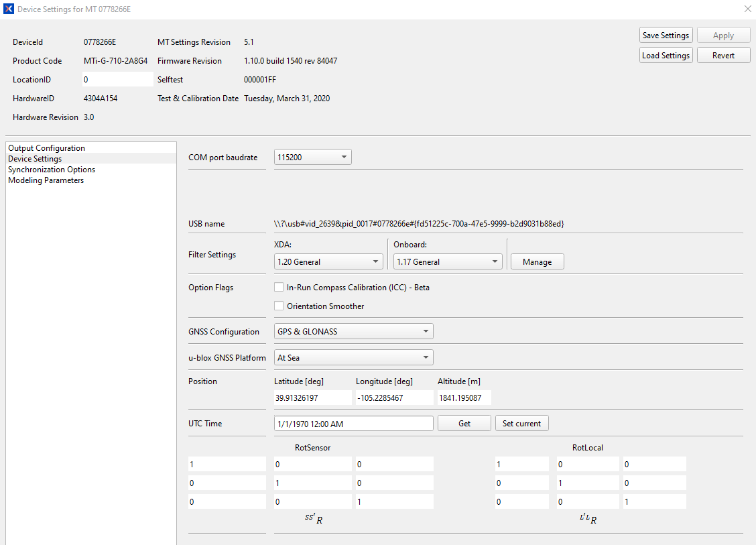Viewport: 756px width, 545px height.
Task: Save the current device settings
Action: point(666,35)
